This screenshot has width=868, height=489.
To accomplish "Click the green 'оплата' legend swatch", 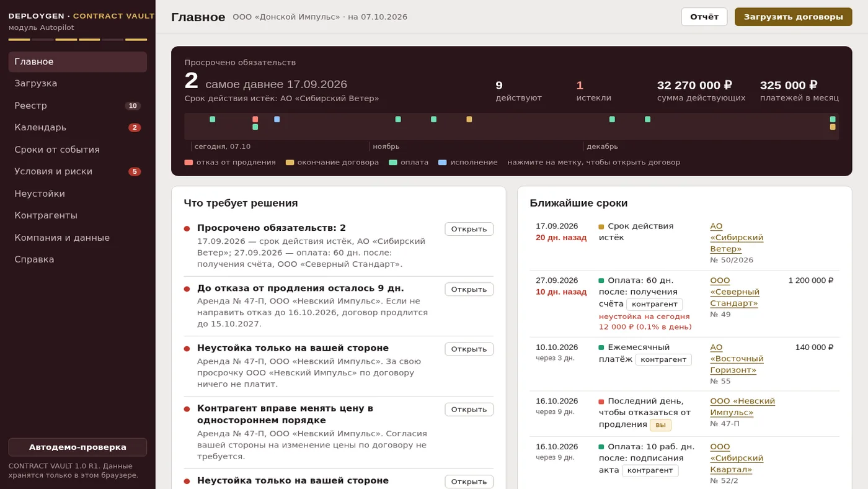I will pos(393,163).
